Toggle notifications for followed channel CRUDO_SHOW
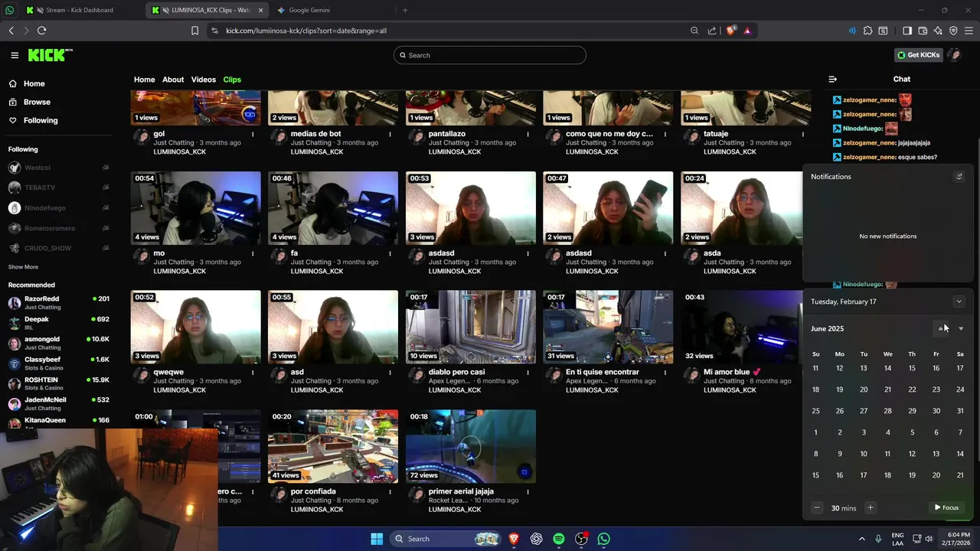The width and height of the screenshot is (980, 551). pos(106,248)
